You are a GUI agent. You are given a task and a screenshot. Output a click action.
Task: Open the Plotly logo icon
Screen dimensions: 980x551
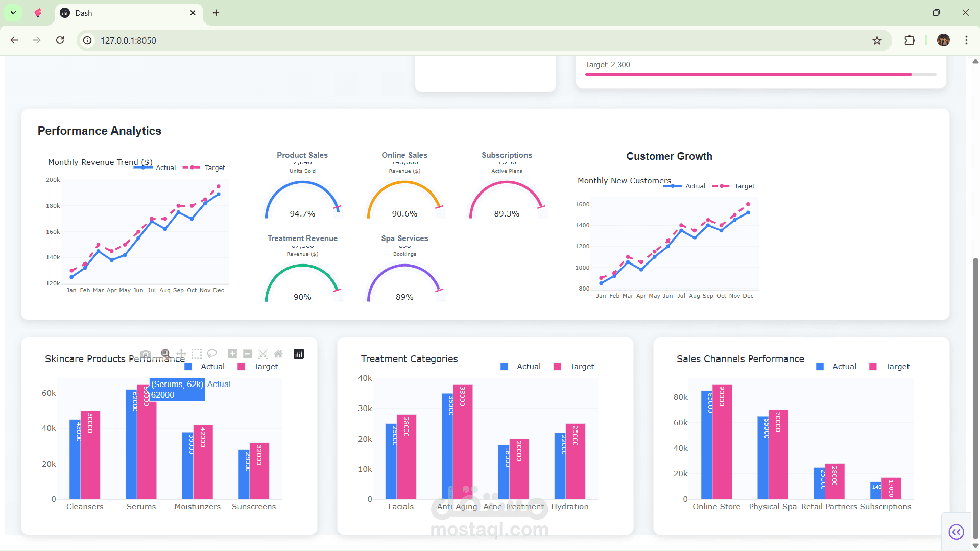299,354
